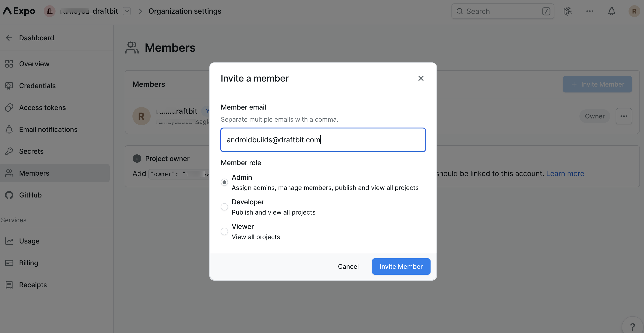Screen dimensions: 644x333
Task: Click the organization building avatar icon
Action: pos(50,11)
